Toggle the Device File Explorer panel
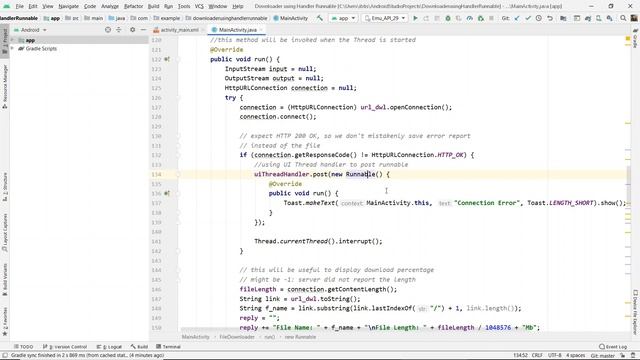This screenshot has width=640, height=360. point(636,312)
